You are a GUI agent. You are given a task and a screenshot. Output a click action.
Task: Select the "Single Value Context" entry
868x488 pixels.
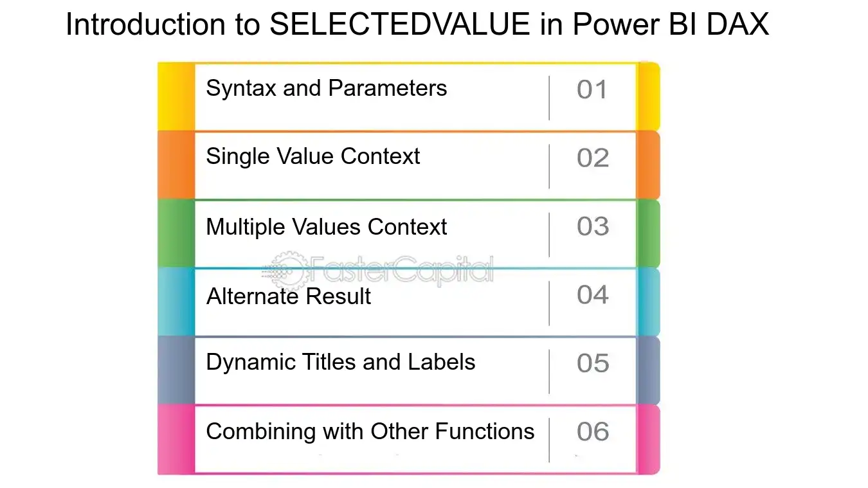(312, 156)
